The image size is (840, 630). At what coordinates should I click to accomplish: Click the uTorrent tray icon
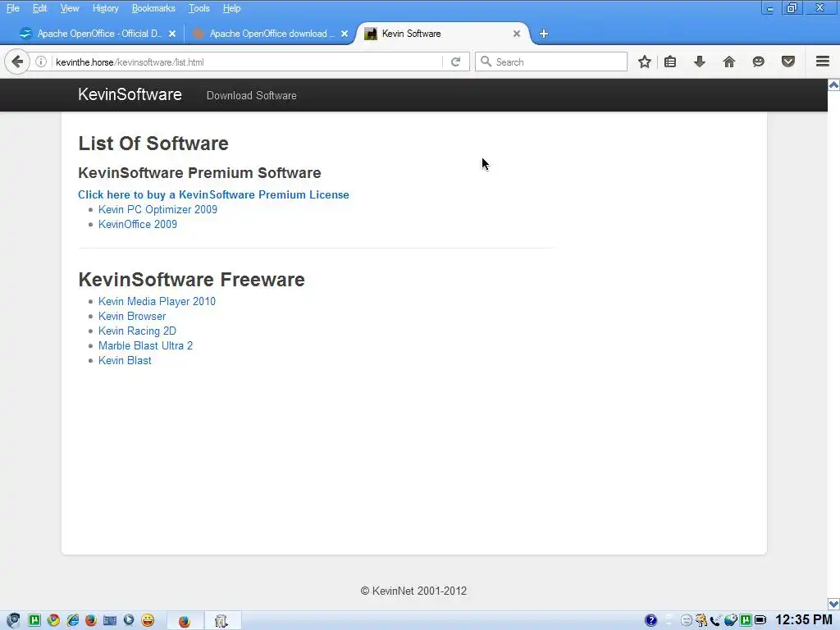(746, 620)
